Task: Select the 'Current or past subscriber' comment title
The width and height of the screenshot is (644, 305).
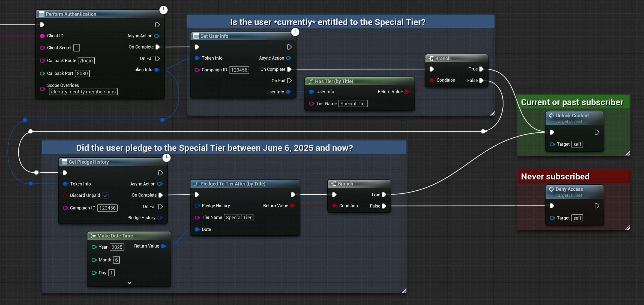Action: click(572, 102)
